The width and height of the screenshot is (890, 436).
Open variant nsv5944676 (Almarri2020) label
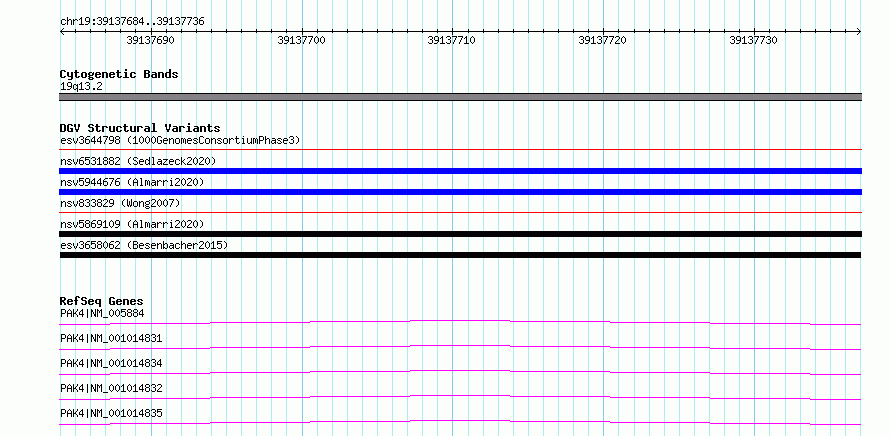[132, 182]
